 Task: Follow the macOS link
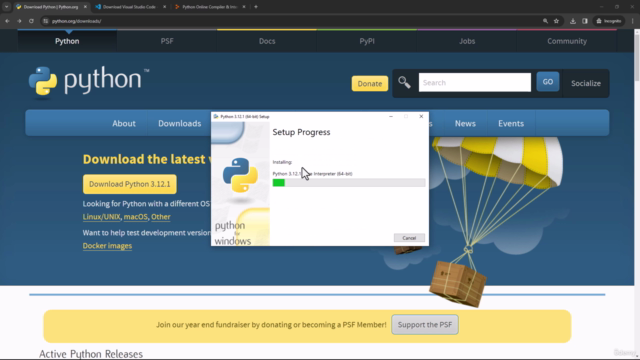(136, 217)
